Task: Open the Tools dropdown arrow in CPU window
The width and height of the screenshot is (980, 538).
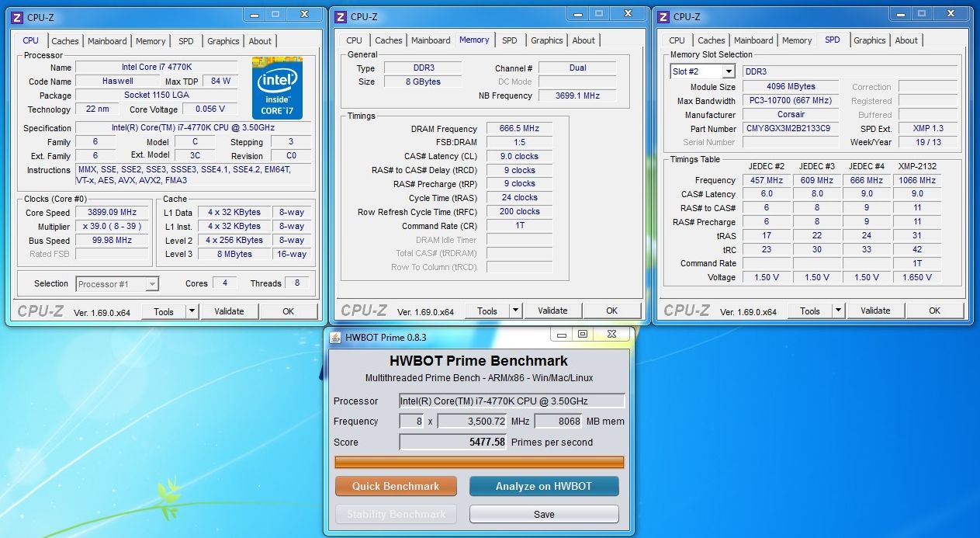Action: pos(192,311)
